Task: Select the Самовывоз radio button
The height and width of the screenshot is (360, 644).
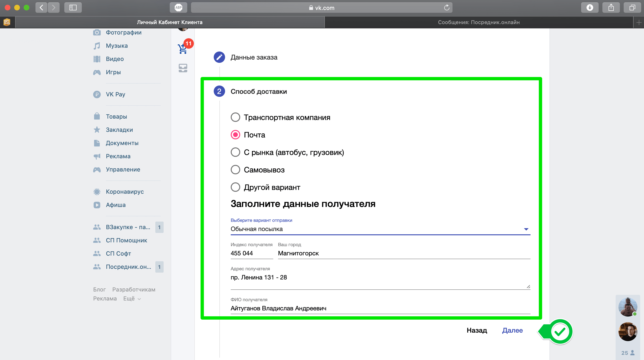Action: point(235,170)
